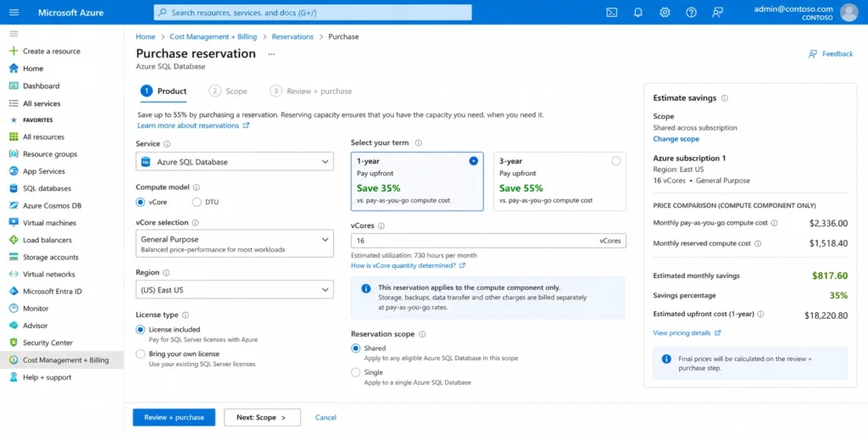Choose Bring your own license
Image resolution: width=868 pixels, height=434 pixels.
coord(140,353)
